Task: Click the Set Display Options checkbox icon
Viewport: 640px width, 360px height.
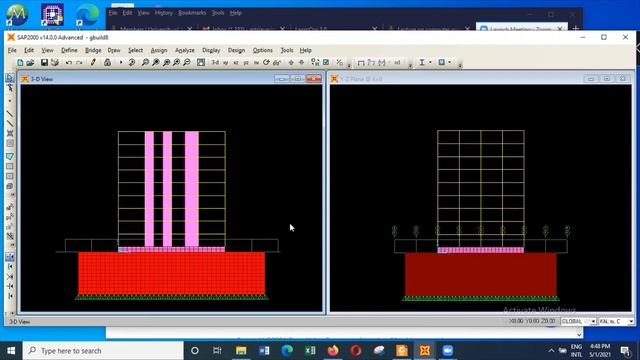Action: pos(326,62)
